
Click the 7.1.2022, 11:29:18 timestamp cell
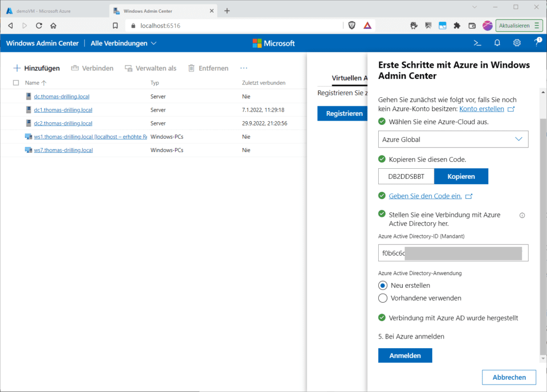(x=263, y=110)
